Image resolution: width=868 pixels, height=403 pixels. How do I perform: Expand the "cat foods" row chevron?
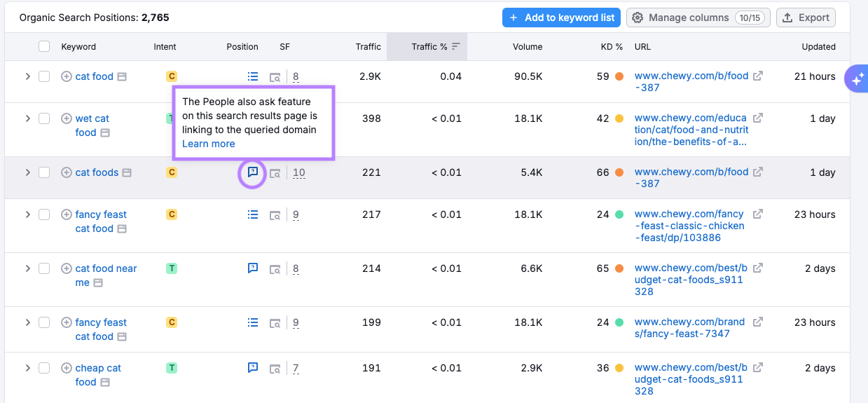point(28,172)
